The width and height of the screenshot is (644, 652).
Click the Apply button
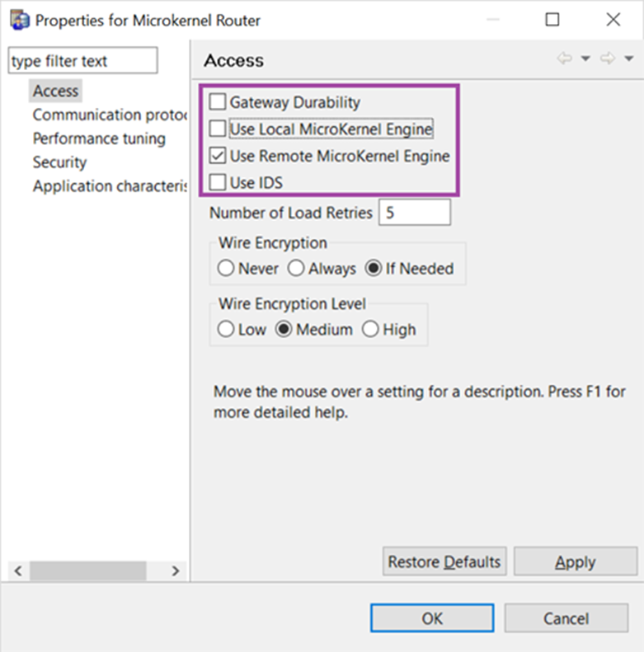pos(576,561)
